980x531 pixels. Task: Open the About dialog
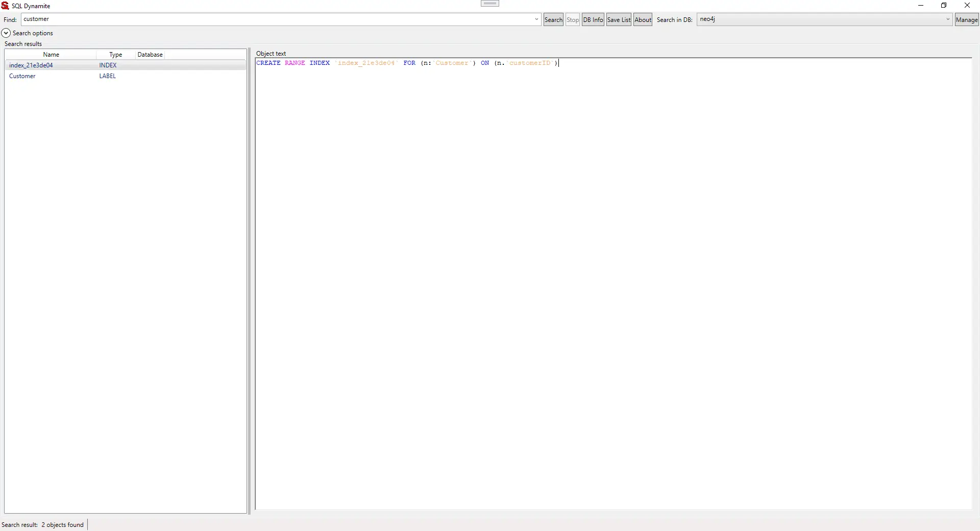tap(643, 20)
